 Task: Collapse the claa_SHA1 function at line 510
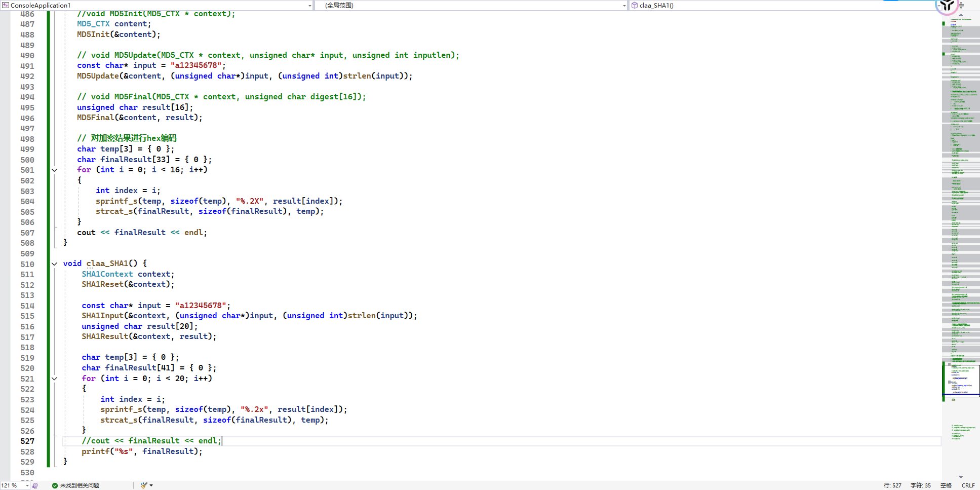tap(54, 263)
